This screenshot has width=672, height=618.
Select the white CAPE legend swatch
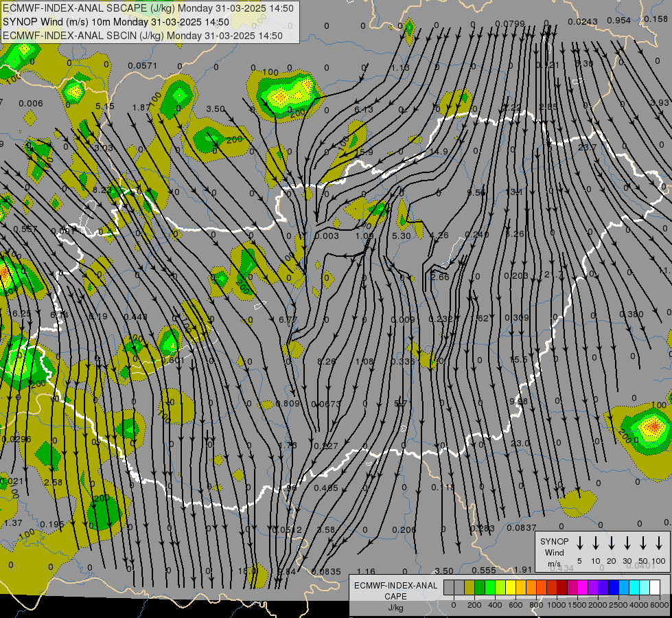click(x=655, y=588)
